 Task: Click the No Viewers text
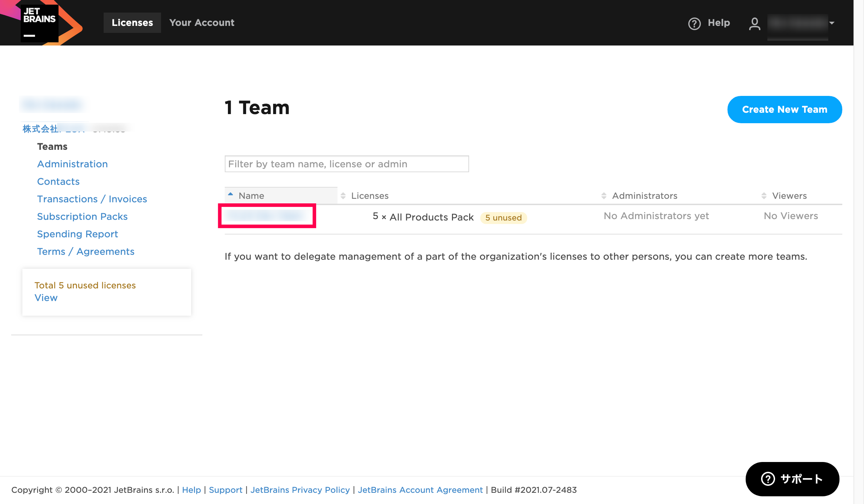click(x=791, y=216)
